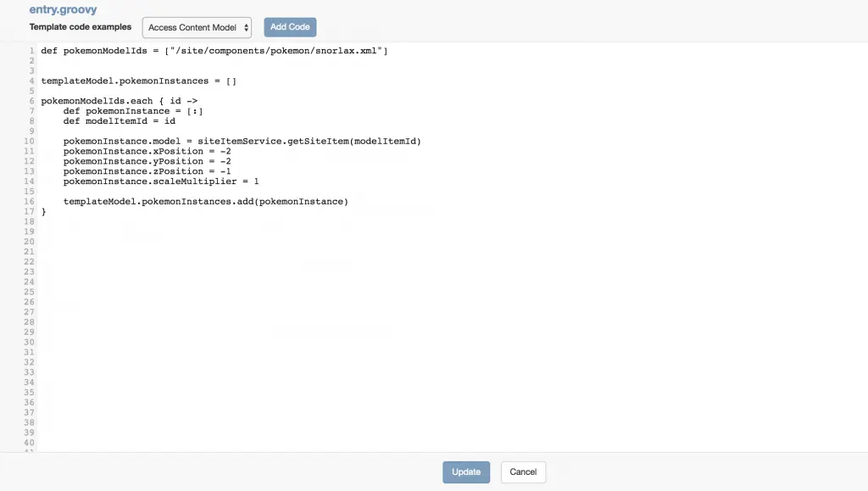This screenshot has width=868, height=491.
Task: Click the closing brace on line 17
Action: coord(44,212)
